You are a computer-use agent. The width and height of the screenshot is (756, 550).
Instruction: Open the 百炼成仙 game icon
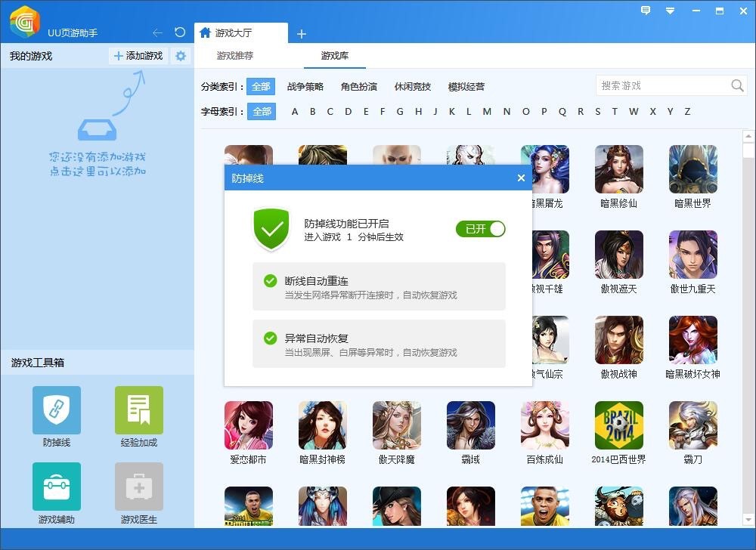click(545, 425)
